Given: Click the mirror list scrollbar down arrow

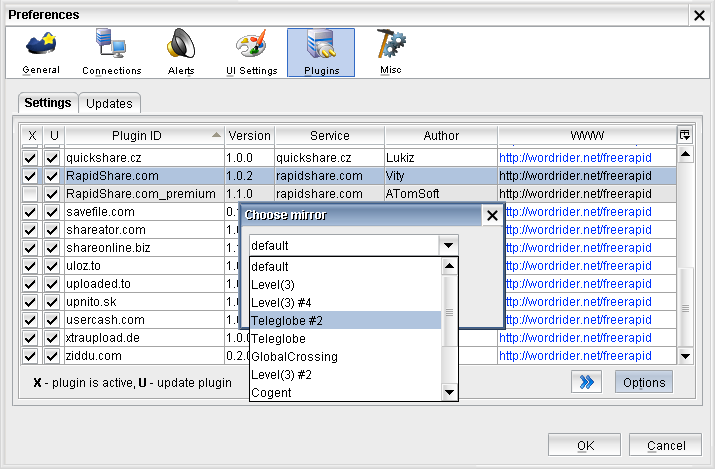Looking at the screenshot, I should tap(449, 392).
